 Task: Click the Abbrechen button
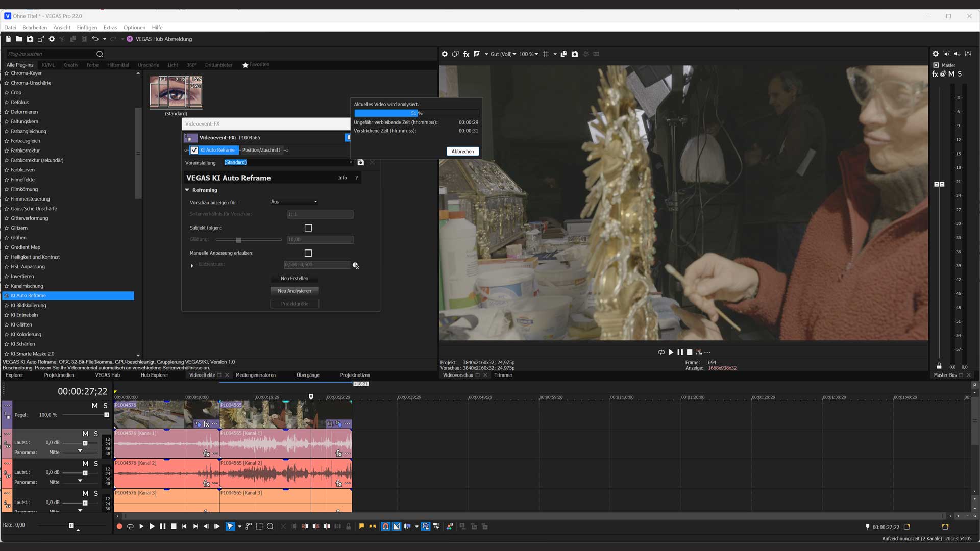tap(462, 151)
